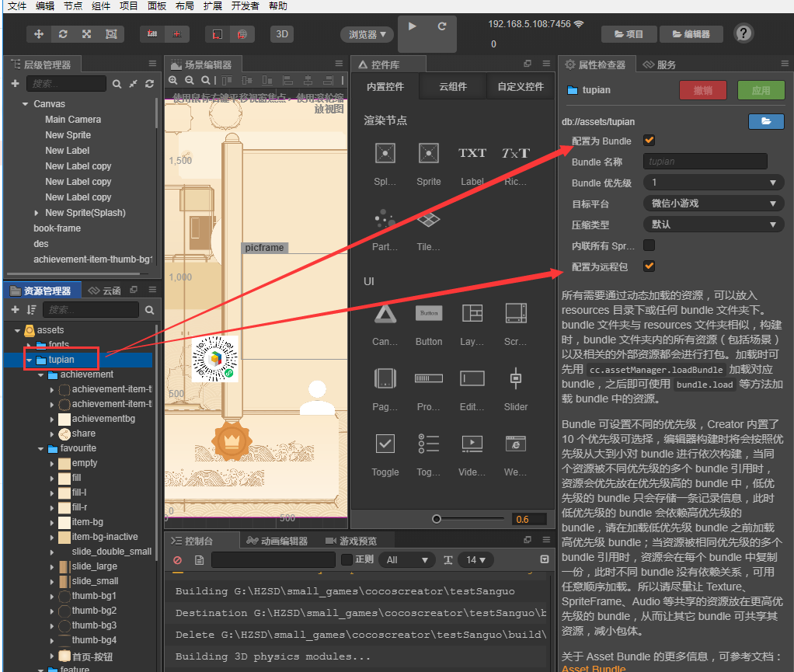Image resolution: width=794 pixels, height=672 pixels.
Task: Open console log level All dropdown
Action: [406, 559]
